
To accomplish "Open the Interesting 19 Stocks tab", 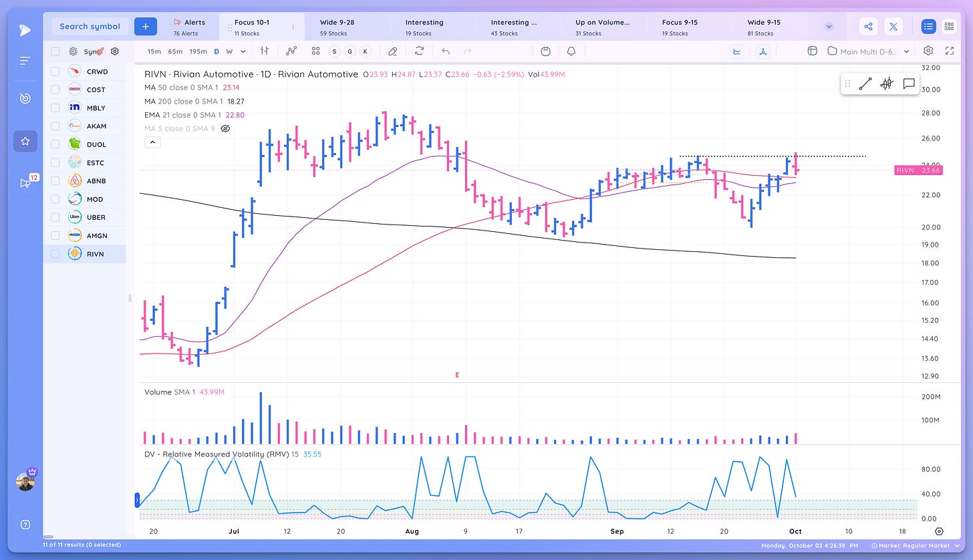I will pyautogui.click(x=432, y=27).
